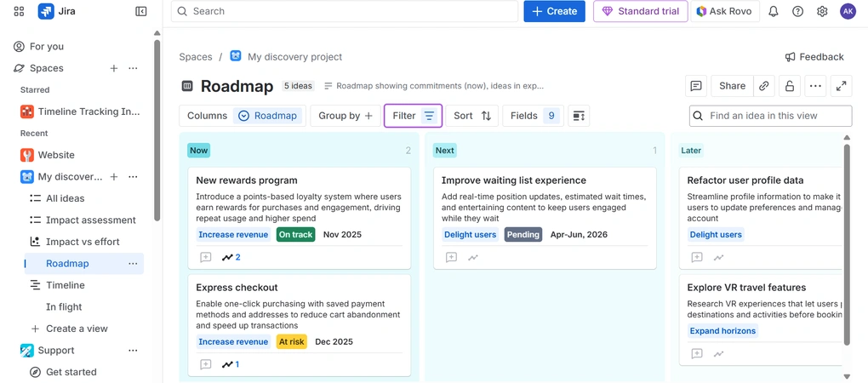Image resolution: width=868 pixels, height=383 pixels.
Task: Open the Spaces section
Action: (47, 68)
